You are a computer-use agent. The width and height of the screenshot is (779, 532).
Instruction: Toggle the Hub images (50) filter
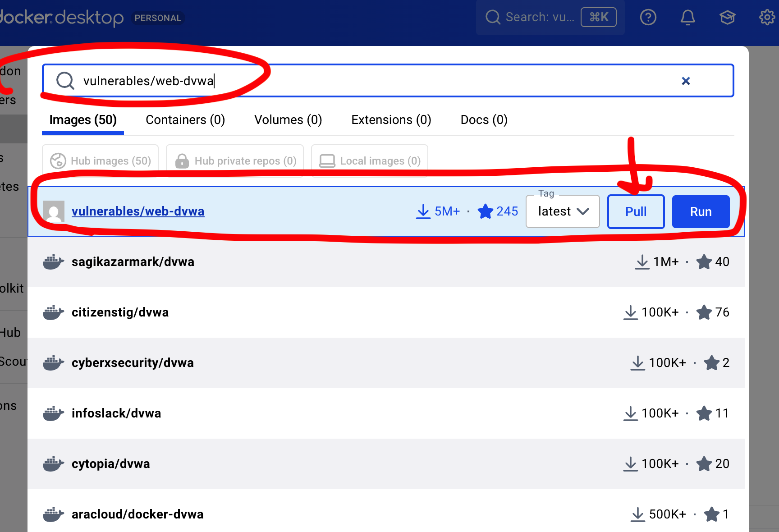[x=100, y=161]
